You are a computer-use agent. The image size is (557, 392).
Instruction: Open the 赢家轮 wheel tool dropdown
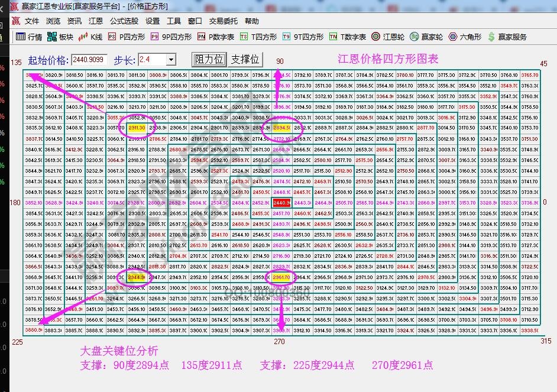[x=422, y=37]
